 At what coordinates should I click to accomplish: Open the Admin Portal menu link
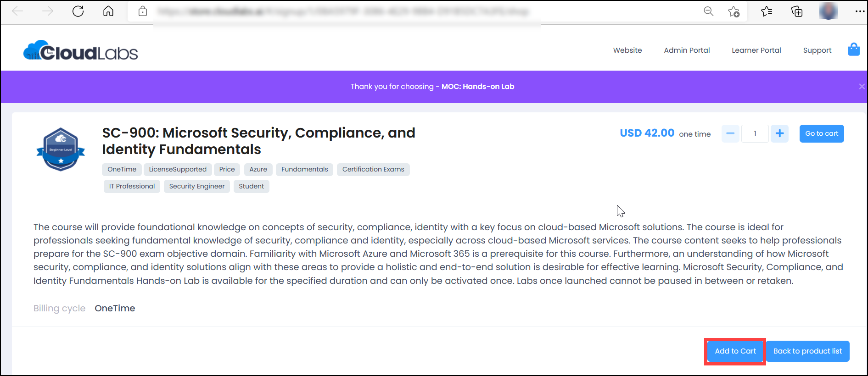pos(687,50)
